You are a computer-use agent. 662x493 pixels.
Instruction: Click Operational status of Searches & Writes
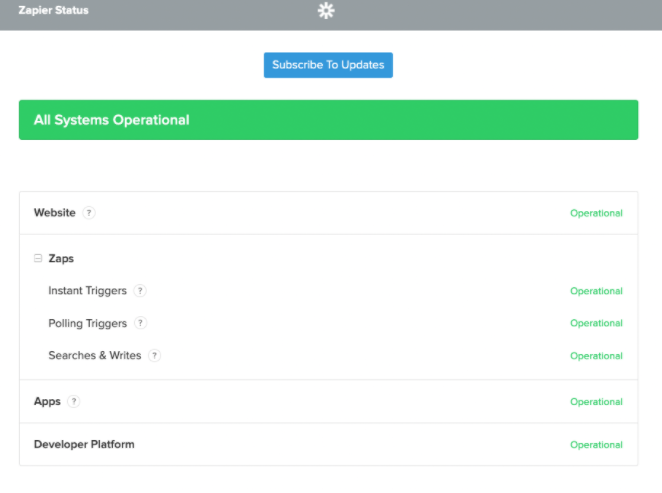[596, 356]
